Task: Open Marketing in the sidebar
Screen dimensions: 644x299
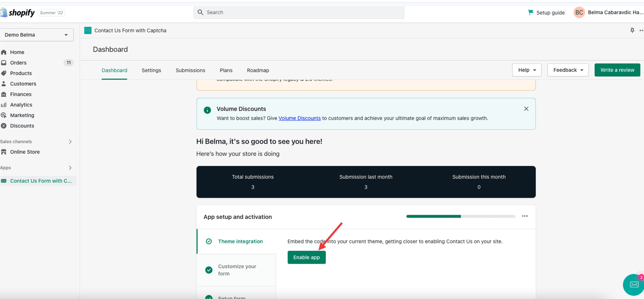Action: tap(22, 115)
